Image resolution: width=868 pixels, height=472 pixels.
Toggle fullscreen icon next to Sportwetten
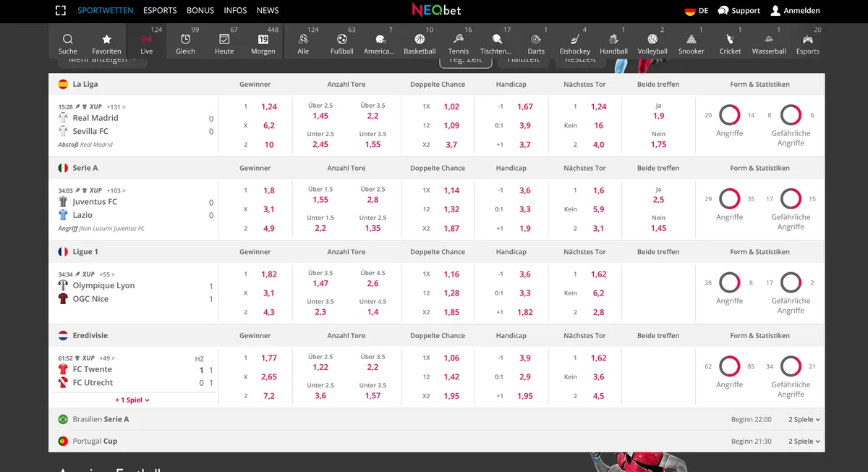(61, 11)
